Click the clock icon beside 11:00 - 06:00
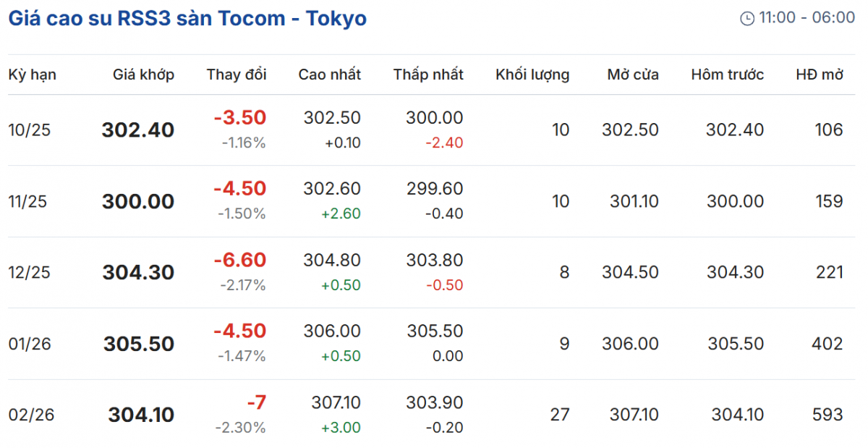The image size is (868, 448). pos(747,18)
